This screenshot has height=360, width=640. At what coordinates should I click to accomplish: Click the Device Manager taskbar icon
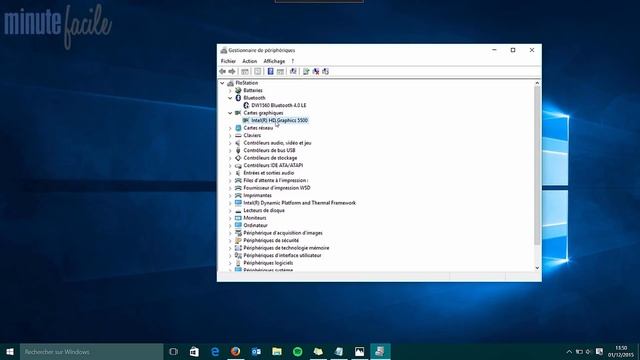pyautogui.click(x=380, y=351)
